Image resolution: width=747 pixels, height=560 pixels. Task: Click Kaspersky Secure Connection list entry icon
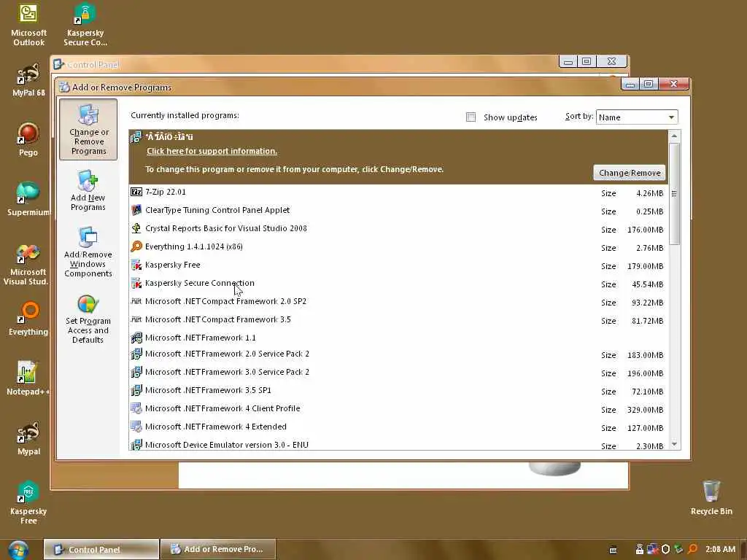click(x=136, y=283)
